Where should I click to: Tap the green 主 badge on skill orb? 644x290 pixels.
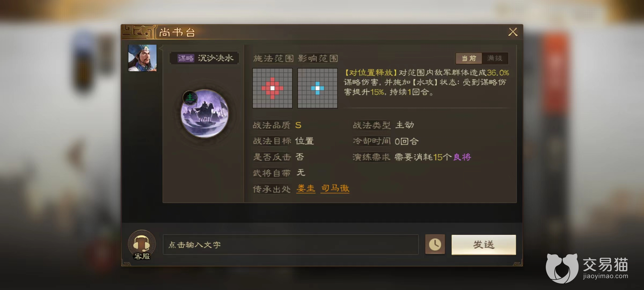[190, 97]
